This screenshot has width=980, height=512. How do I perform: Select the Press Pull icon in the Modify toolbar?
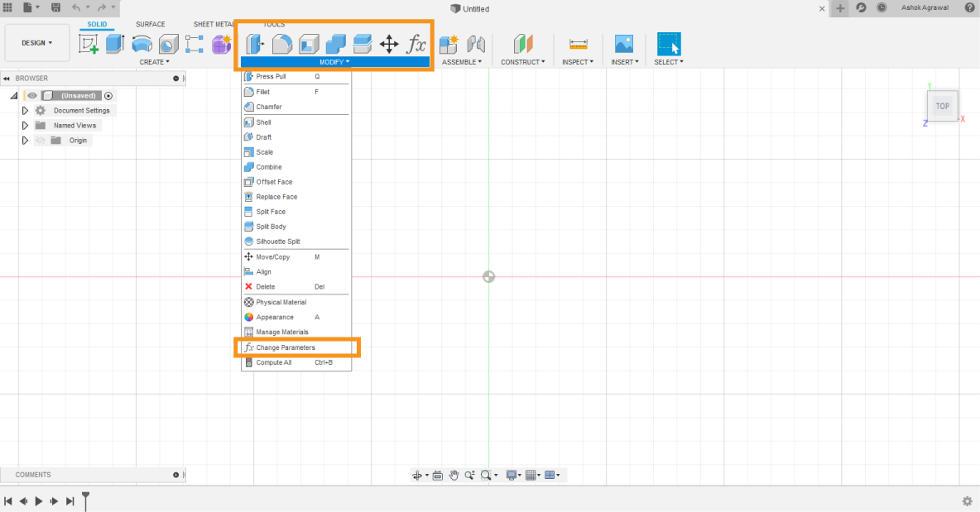(256, 43)
